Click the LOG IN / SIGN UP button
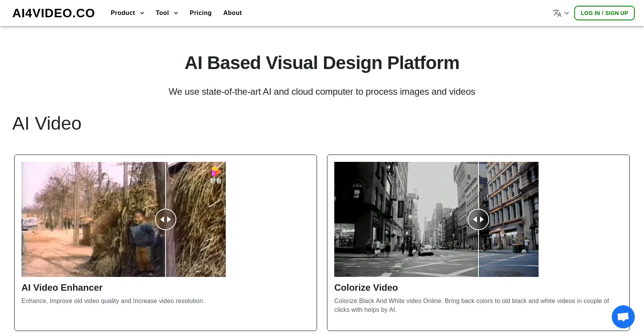This screenshot has height=336, width=644. tap(604, 13)
